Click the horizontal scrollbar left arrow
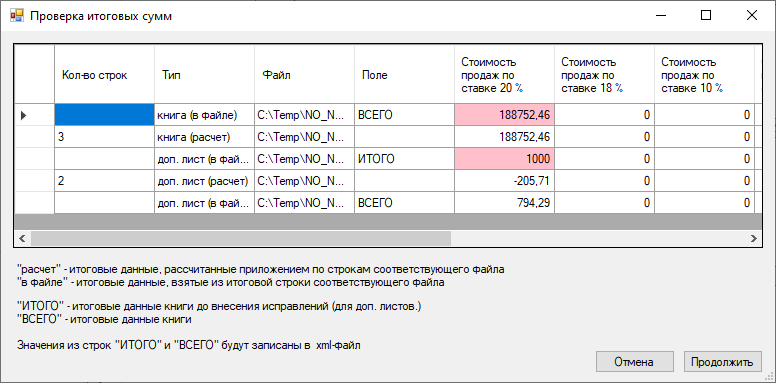The image size is (776, 383). coord(22,239)
